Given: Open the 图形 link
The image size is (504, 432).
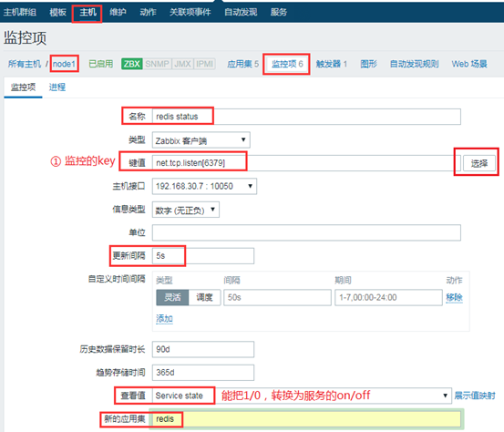Looking at the screenshot, I should click(368, 64).
